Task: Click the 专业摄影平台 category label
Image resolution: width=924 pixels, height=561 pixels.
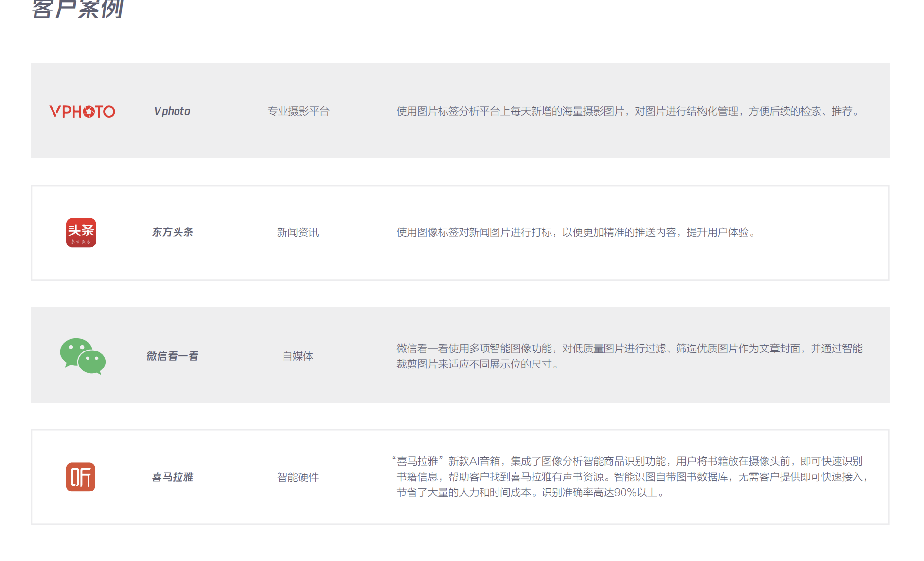Action: [299, 111]
